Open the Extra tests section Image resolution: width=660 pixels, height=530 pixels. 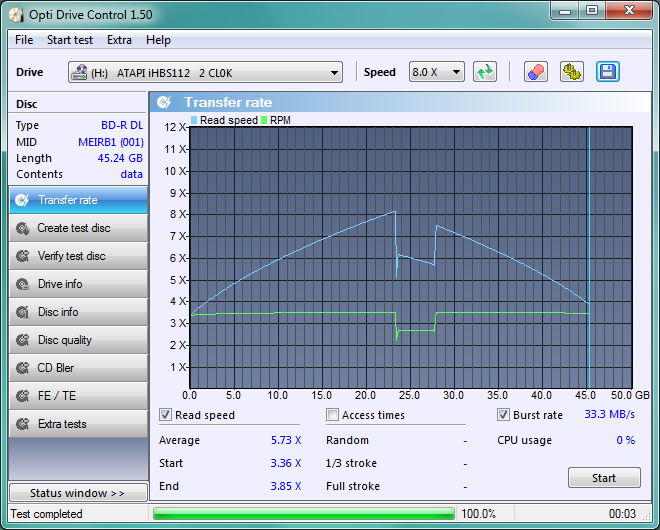click(78, 424)
